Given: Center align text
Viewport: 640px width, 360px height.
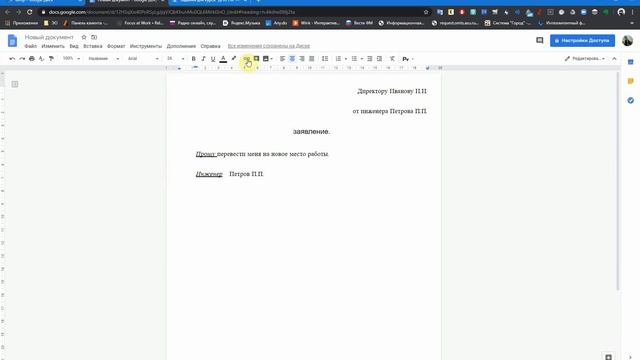Looking at the screenshot, I should [292, 59].
